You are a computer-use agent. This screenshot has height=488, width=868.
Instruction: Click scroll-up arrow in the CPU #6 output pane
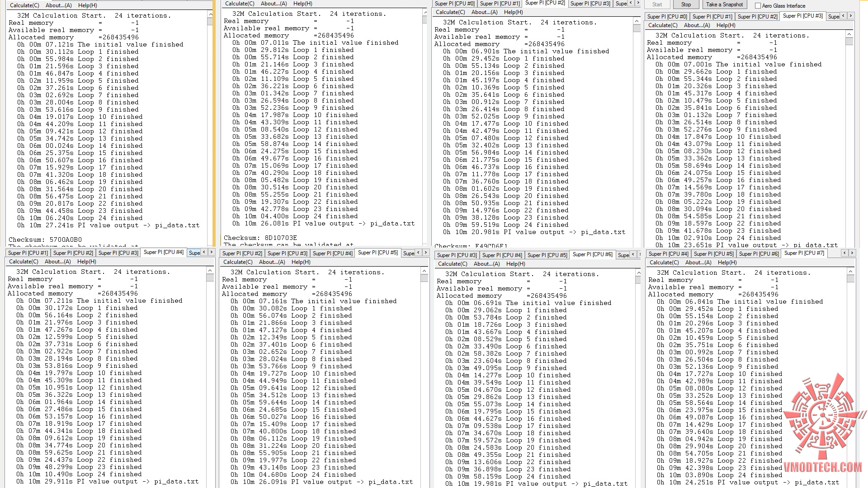[x=638, y=273]
